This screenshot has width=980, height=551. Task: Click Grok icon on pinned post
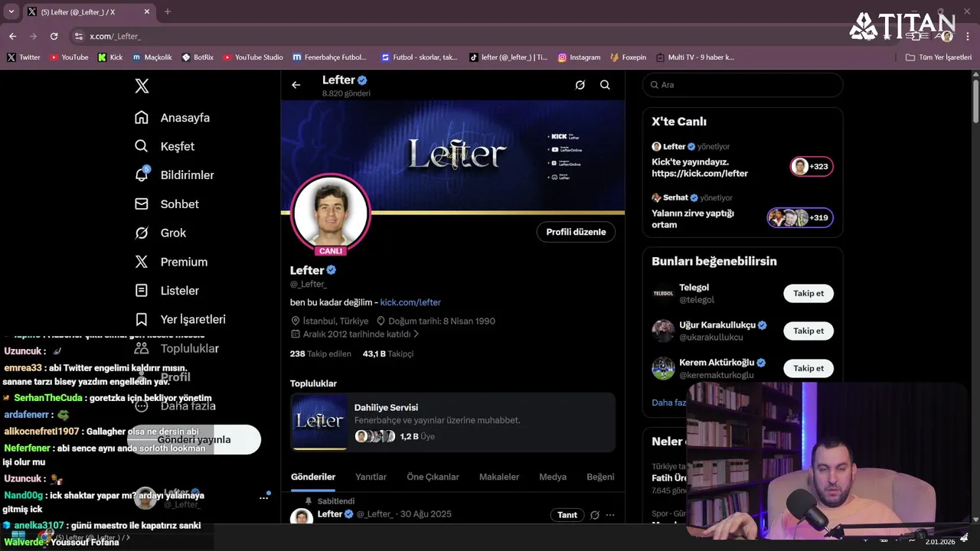tap(595, 515)
